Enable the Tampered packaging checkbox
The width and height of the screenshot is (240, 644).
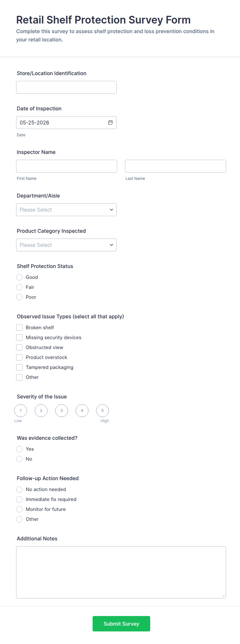(19, 367)
